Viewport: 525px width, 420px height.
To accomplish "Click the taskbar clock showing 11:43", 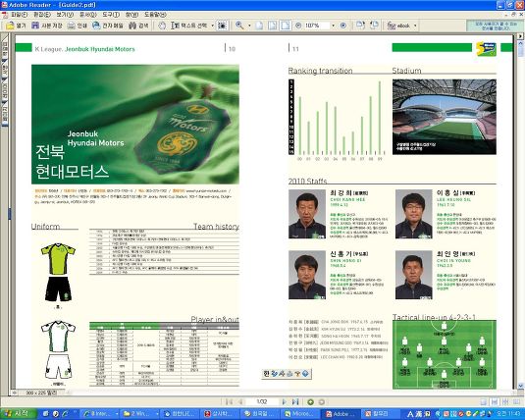I will point(508,414).
